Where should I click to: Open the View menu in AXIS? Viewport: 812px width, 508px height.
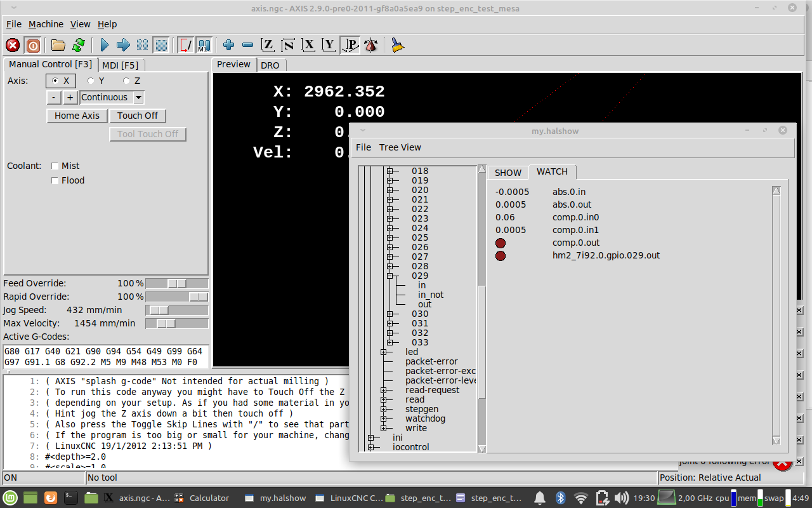pyautogui.click(x=81, y=24)
